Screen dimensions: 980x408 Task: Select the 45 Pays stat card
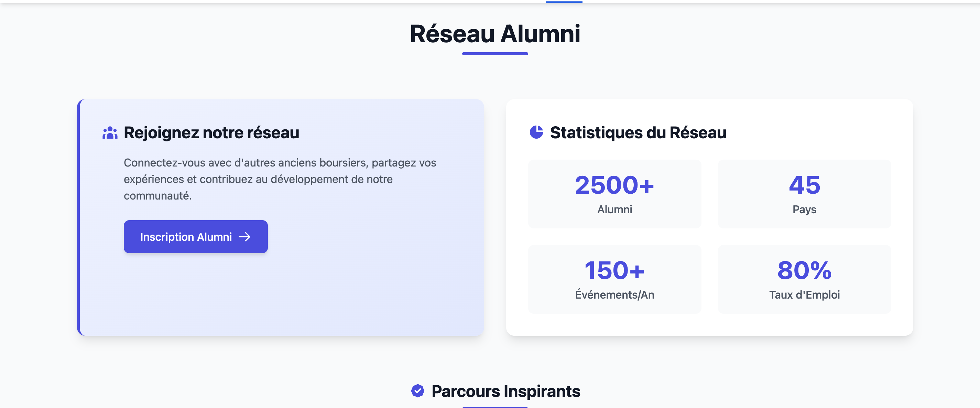pyautogui.click(x=804, y=194)
